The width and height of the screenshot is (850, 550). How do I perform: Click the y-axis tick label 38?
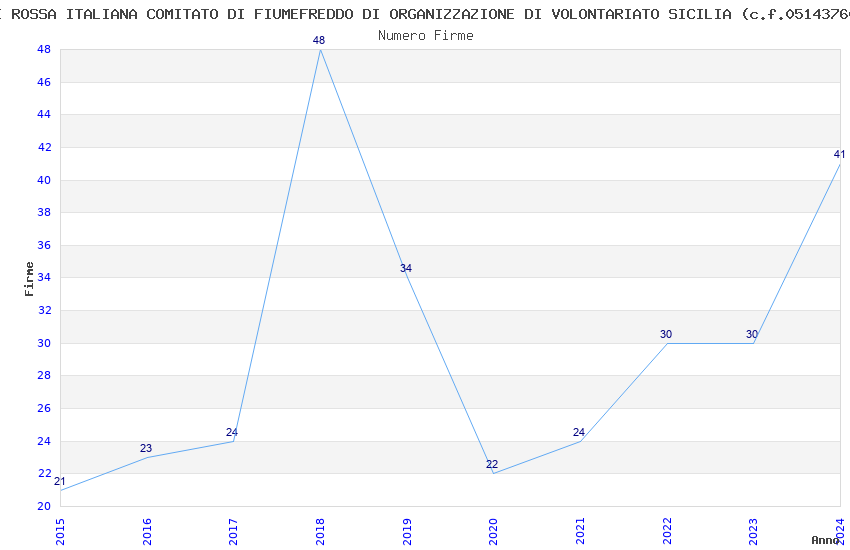[x=44, y=212]
